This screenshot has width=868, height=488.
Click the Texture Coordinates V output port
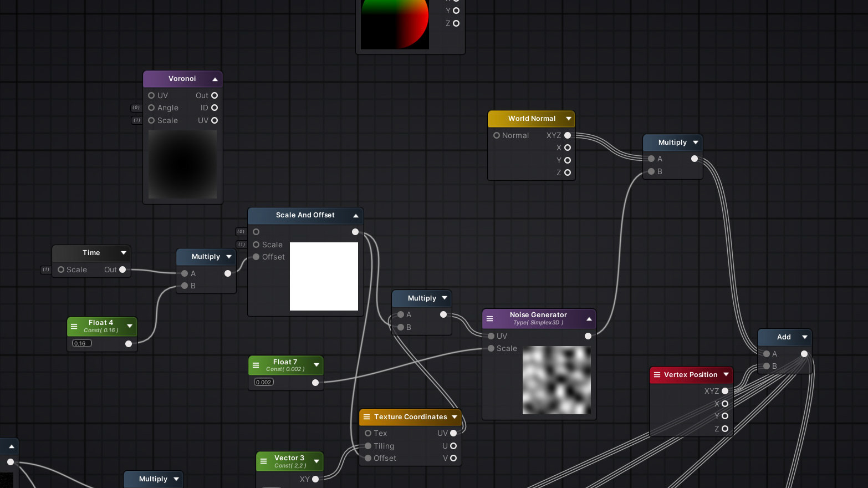point(453,458)
